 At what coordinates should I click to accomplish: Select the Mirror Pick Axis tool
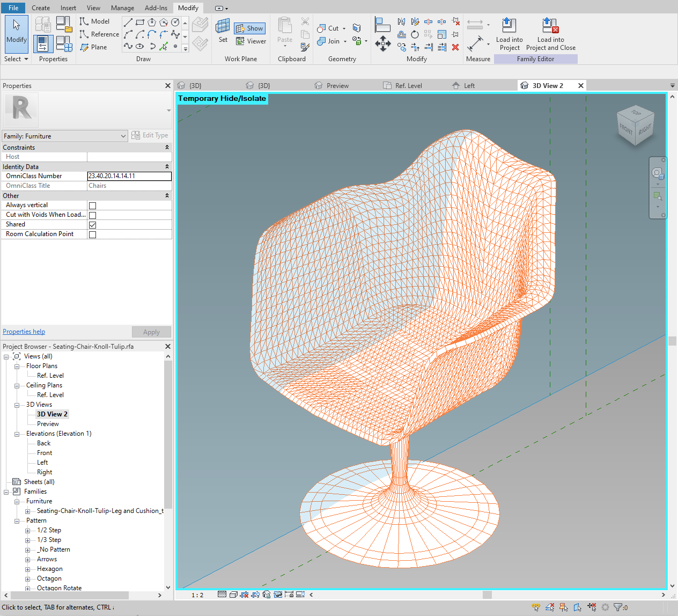tap(401, 21)
